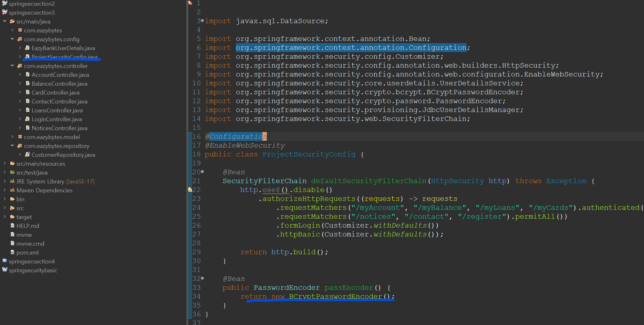Click the warning marker on line 22
The image size is (644, 325).
pos(190,189)
